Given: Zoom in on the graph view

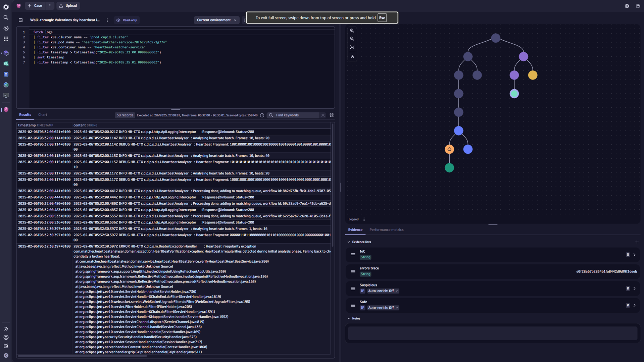Looking at the screenshot, I should pos(352,31).
